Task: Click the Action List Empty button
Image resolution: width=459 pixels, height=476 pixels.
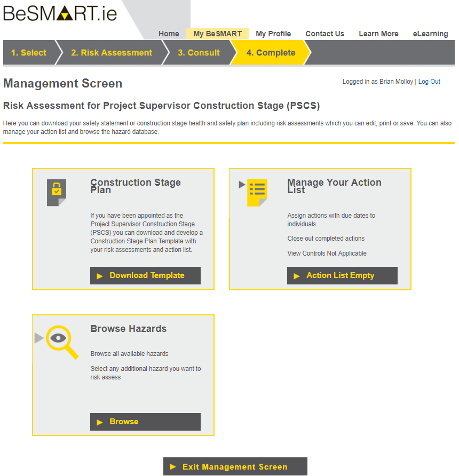Action: [x=342, y=275]
